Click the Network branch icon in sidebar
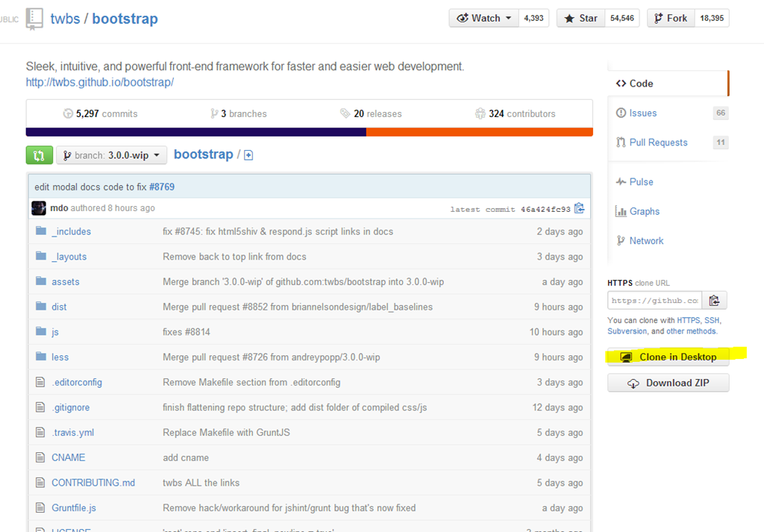764x532 pixels. click(621, 241)
